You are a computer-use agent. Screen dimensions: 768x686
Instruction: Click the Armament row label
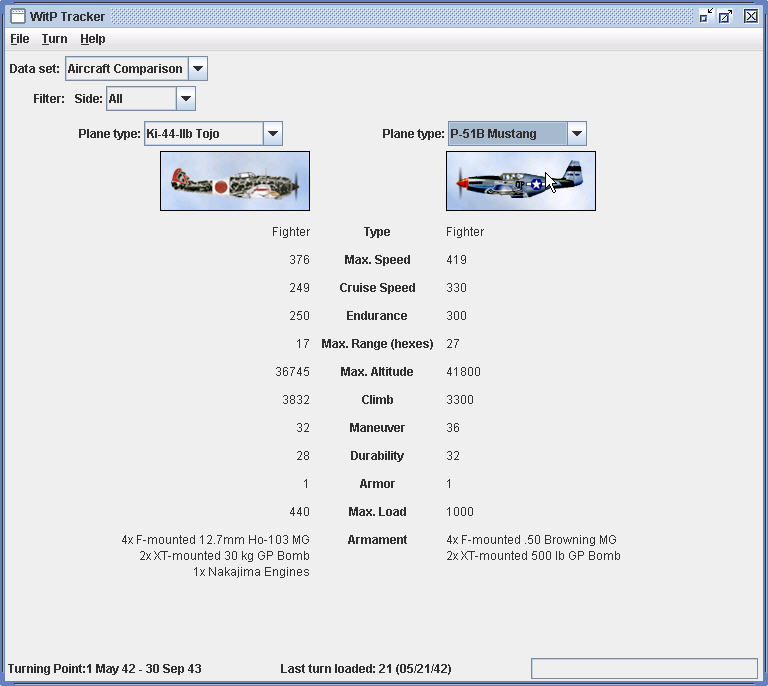point(377,540)
